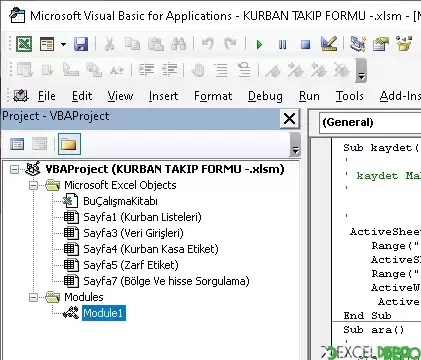Open the Insert UserForm dropdown arrow
The height and width of the screenshot is (360, 421).
pos(63,44)
